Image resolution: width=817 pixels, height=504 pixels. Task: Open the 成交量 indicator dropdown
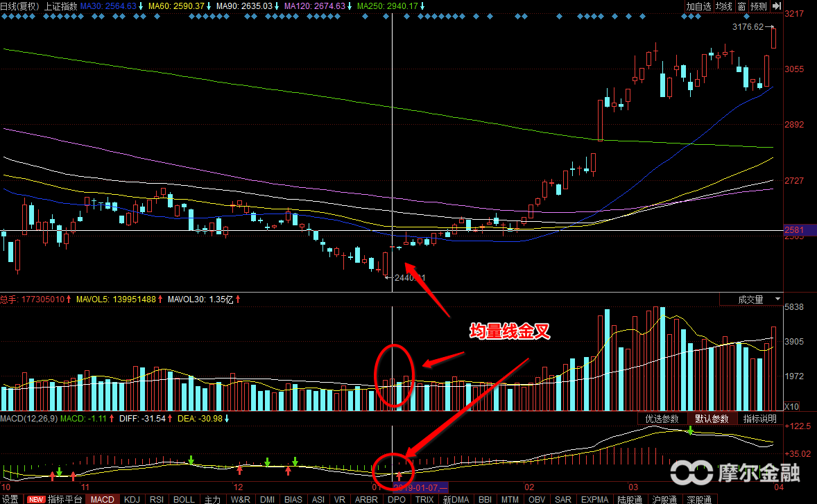[x=751, y=299]
